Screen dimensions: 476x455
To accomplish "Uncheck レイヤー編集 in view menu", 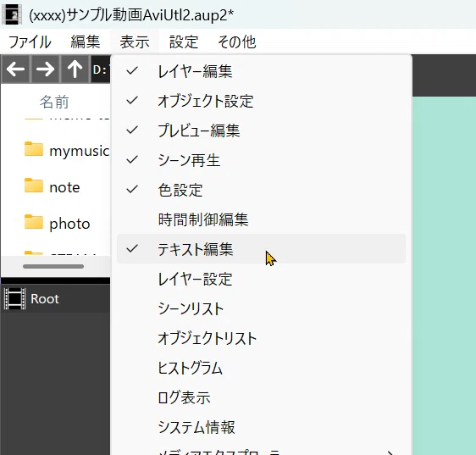I will pyautogui.click(x=261, y=71).
